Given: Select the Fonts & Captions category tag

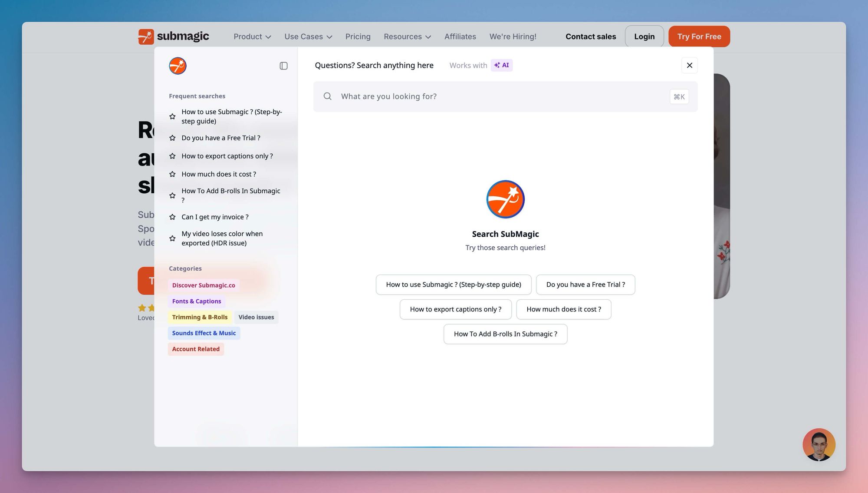Looking at the screenshot, I should point(196,301).
